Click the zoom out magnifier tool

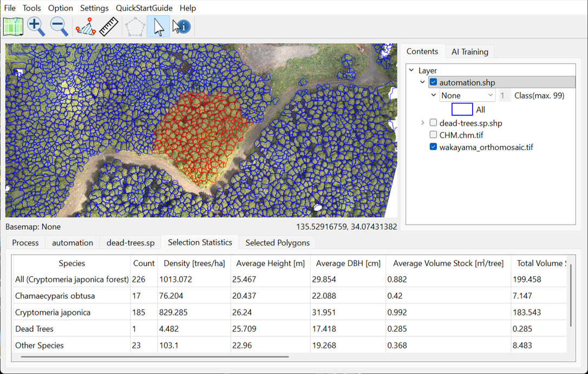point(58,26)
